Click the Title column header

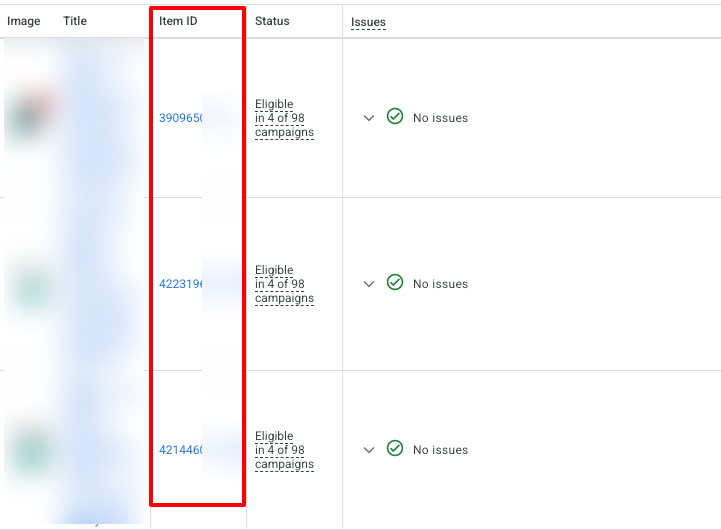point(75,21)
